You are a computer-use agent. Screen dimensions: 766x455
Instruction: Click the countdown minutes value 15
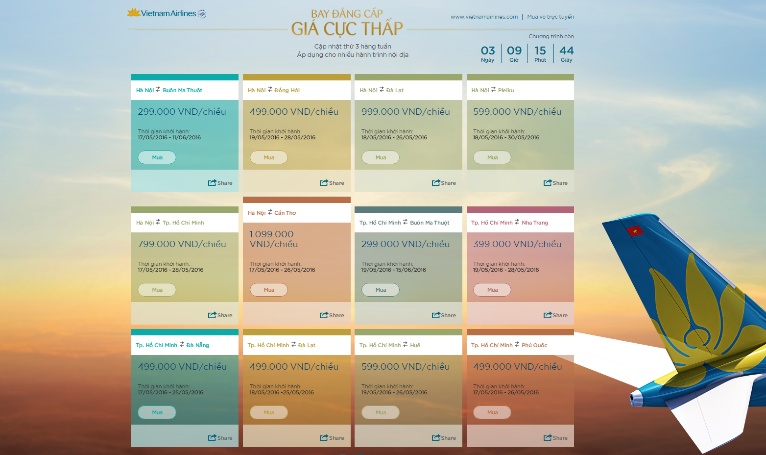click(540, 50)
